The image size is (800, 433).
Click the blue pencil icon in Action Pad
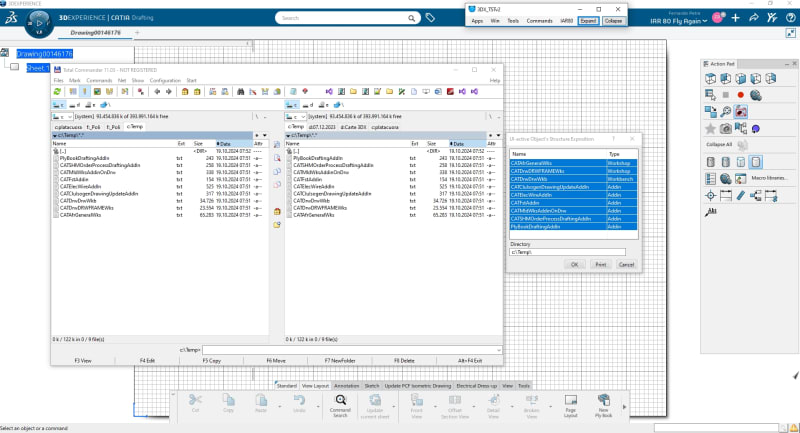(x=741, y=195)
